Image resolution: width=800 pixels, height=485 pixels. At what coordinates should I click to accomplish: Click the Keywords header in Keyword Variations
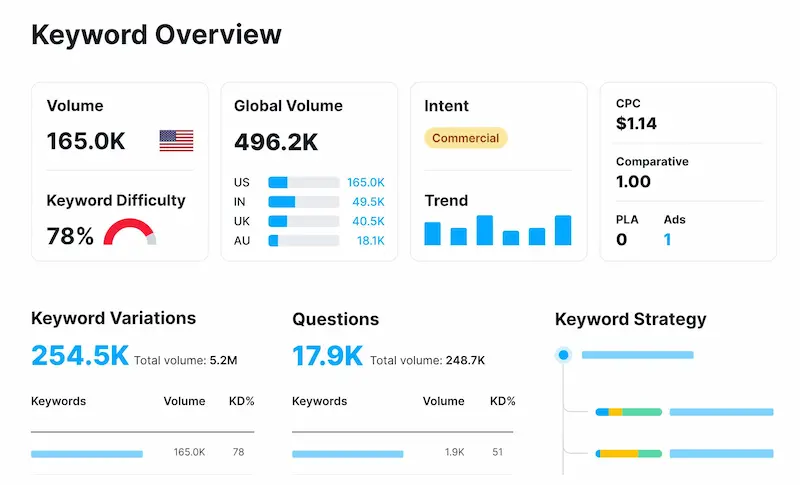click(58, 401)
